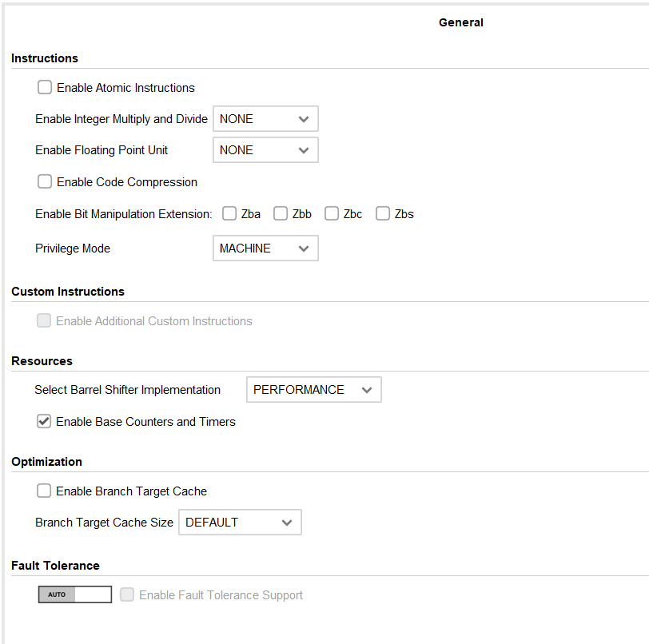
Task: Enable Branch Target Cache checkbox
Action: tap(45, 491)
